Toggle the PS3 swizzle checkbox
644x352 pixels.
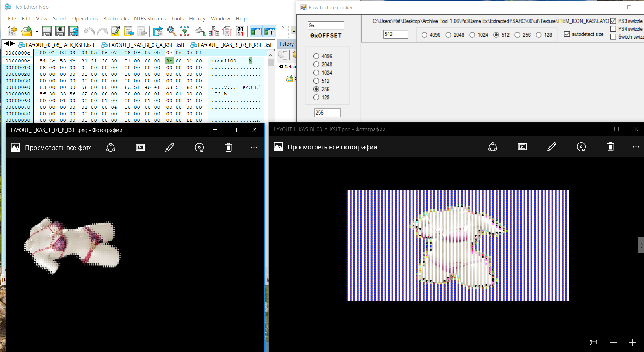[x=613, y=21]
